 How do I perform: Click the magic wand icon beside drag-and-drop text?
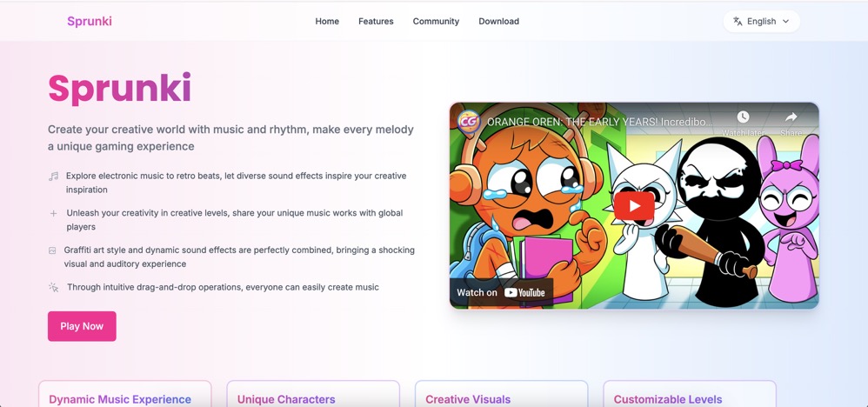pyautogui.click(x=54, y=287)
